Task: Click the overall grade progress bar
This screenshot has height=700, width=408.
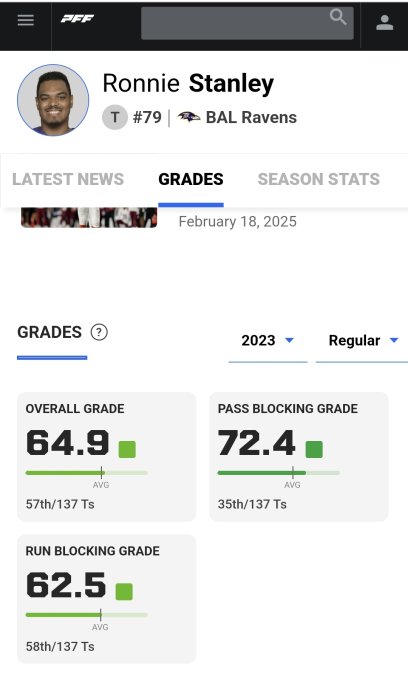Action: pyautogui.click(x=87, y=472)
